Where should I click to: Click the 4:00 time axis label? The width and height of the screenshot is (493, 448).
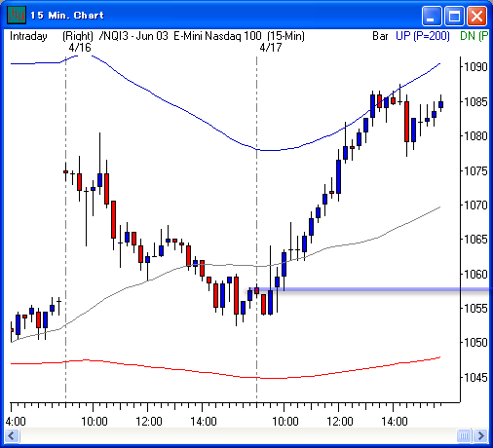pyautogui.click(x=16, y=422)
